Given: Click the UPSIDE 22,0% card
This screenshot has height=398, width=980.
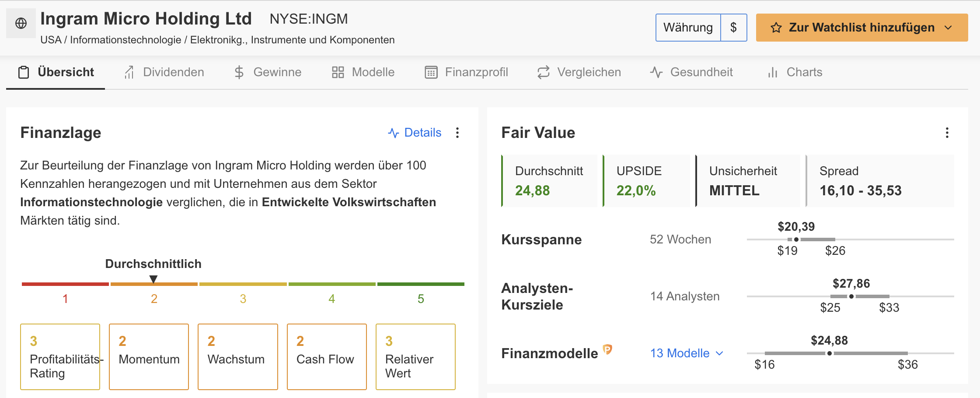Looking at the screenshot, I should (x=646, y=180).
